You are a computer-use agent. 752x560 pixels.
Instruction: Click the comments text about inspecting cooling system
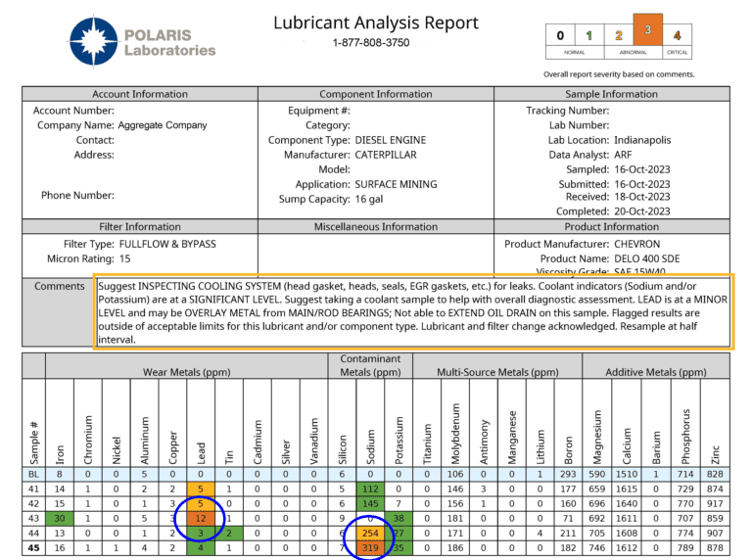point(413,312)
